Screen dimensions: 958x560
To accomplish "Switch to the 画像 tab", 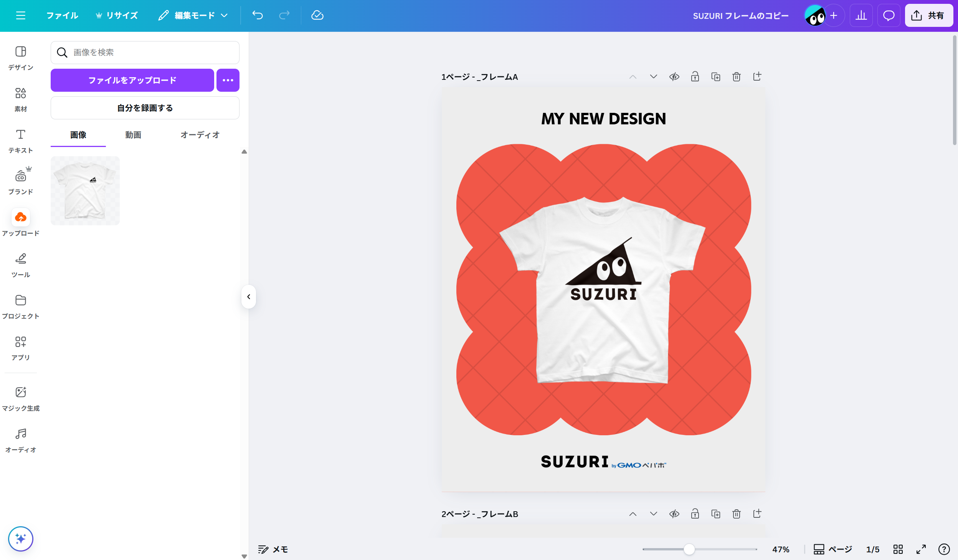I will [x=78, y=135].
